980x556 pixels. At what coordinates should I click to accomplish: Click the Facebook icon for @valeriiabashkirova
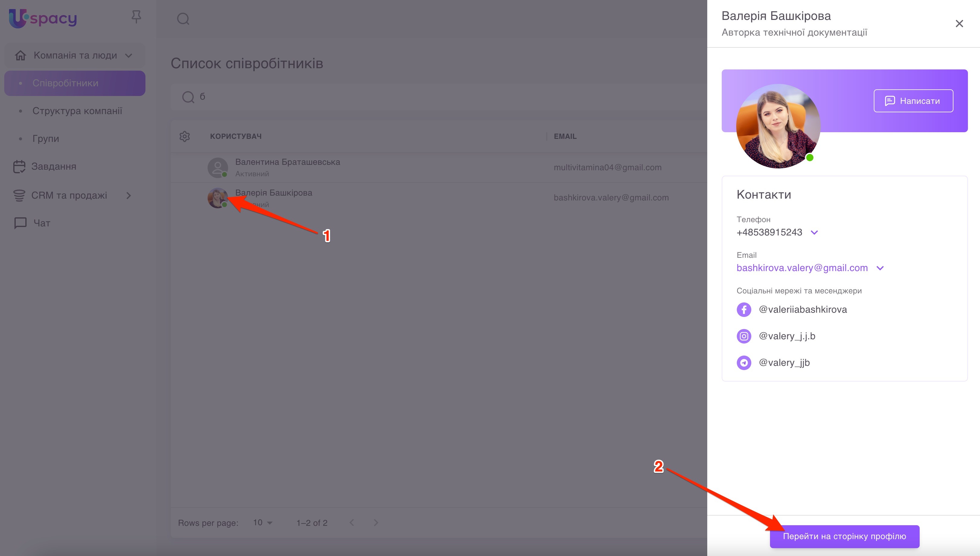(x=744, y=309)
